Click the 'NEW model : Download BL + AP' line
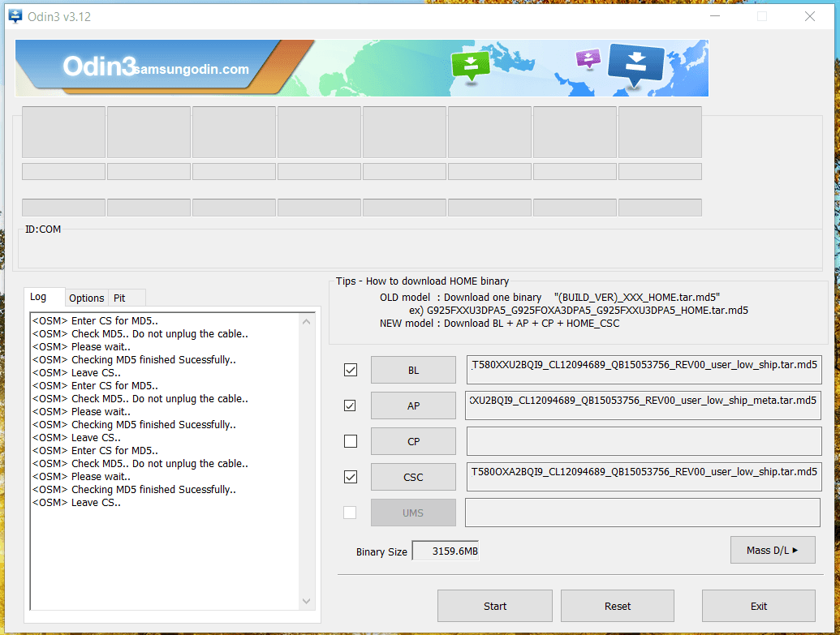Screen dimensions: 840x635 coord(499,324)
